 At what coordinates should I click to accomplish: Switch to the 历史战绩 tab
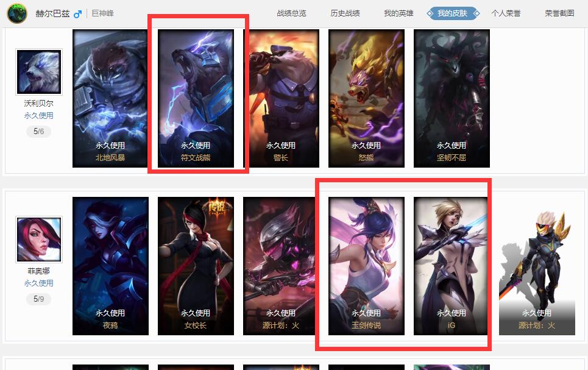click(x=345, y=13)
